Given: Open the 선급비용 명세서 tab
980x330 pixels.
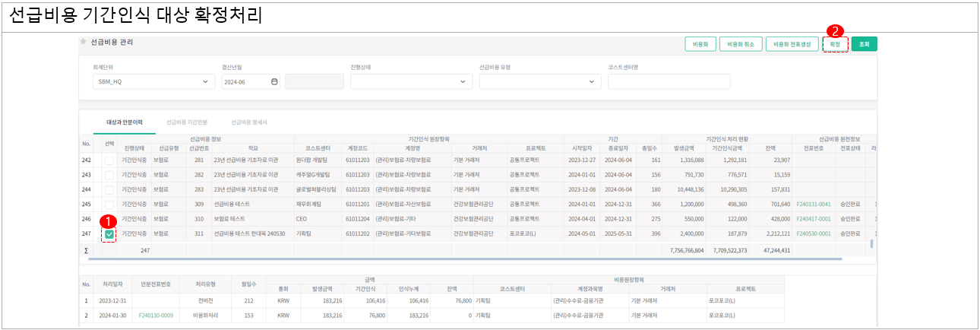Looking at the screenshot, I should [254, 122].
